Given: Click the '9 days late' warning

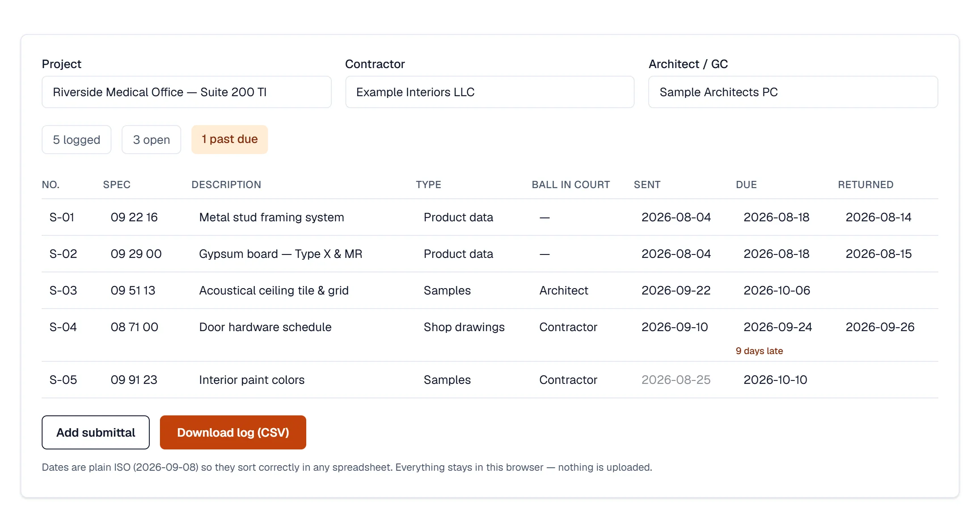Looking at the screenshot, I should point(759,351).
